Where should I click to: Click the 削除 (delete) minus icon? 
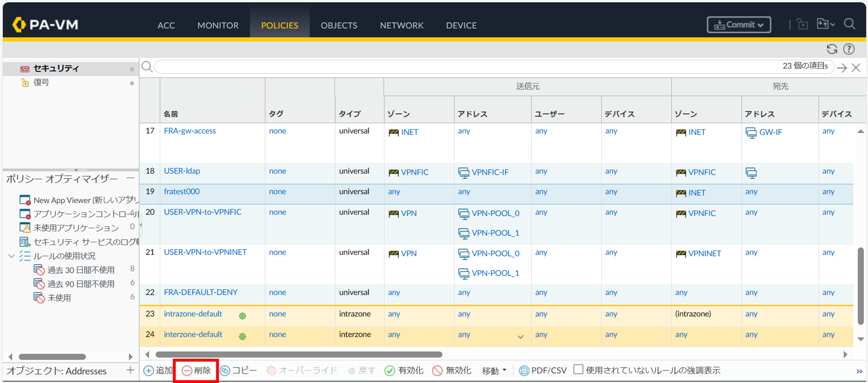187,371
